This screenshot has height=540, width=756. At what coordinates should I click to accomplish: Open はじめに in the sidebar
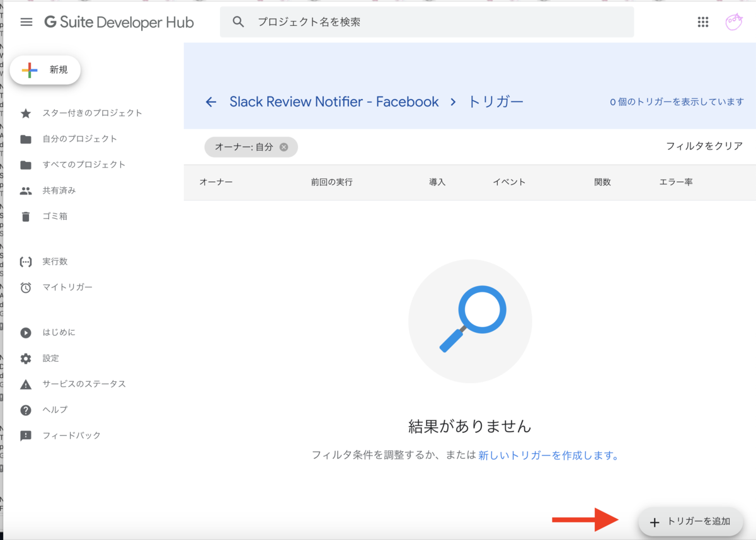[x=59, y=333]
